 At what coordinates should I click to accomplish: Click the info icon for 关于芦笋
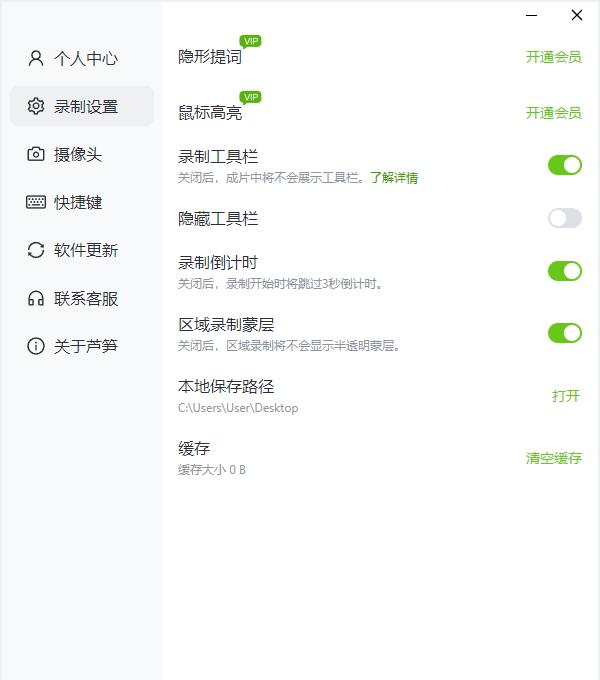click(36, 346)
